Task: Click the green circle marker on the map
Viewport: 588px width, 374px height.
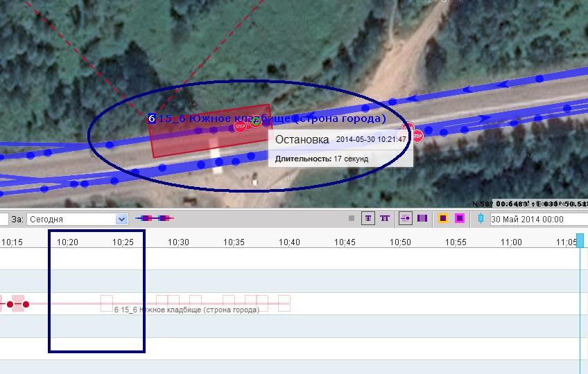Action: (255, 123)
